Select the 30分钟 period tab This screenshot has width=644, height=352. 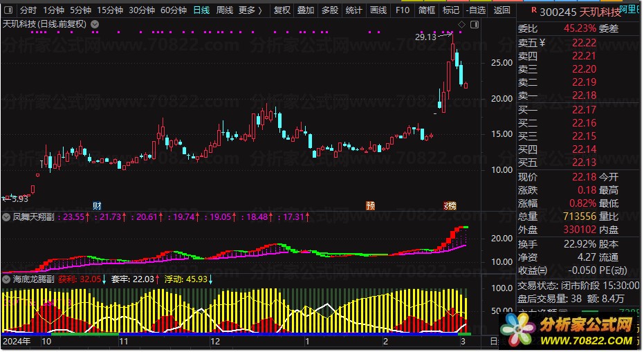coord(142,10)
